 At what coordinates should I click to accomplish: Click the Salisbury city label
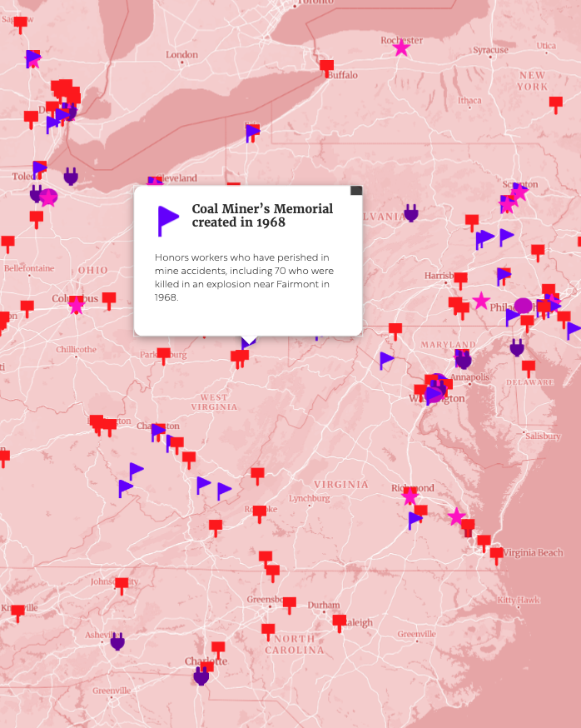click(x=543, y=436)
